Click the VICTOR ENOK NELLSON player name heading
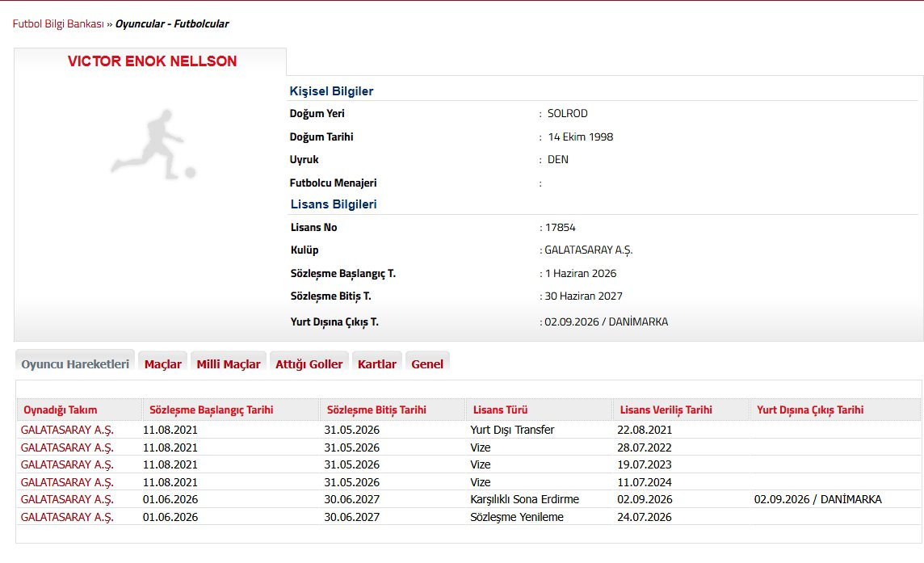This screenshot has height=563, width=924. coord(152,61)
